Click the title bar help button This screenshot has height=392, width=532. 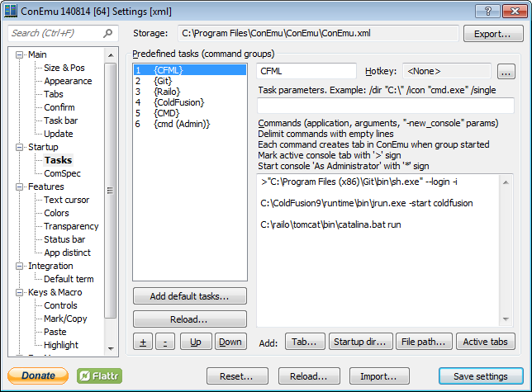pyautogui.click(x=487, y=12)
